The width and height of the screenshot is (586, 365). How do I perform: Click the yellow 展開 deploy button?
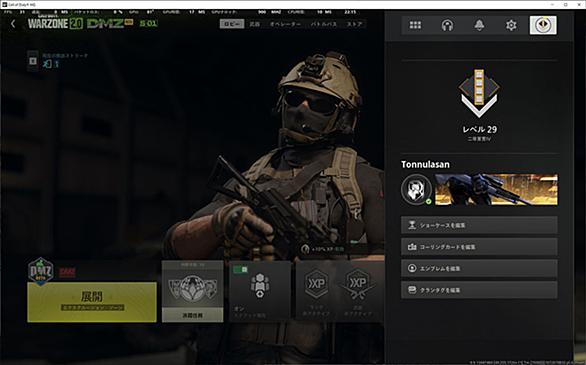click(x=92, y=302)
